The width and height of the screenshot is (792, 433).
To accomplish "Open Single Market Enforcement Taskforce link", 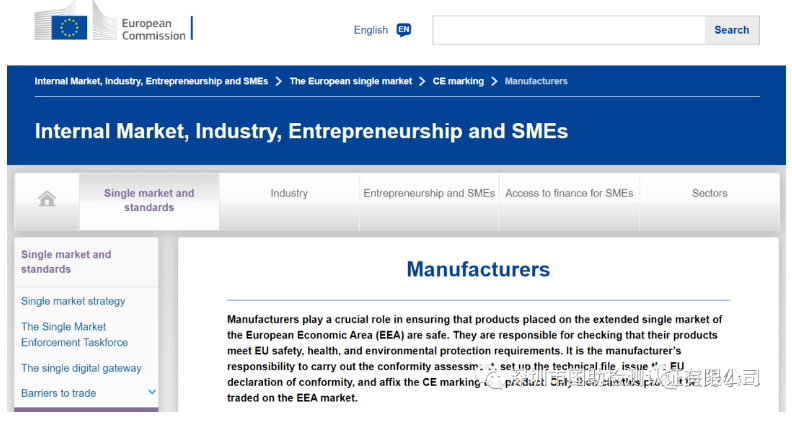I will pyautogui.click(x=74, y=334).
